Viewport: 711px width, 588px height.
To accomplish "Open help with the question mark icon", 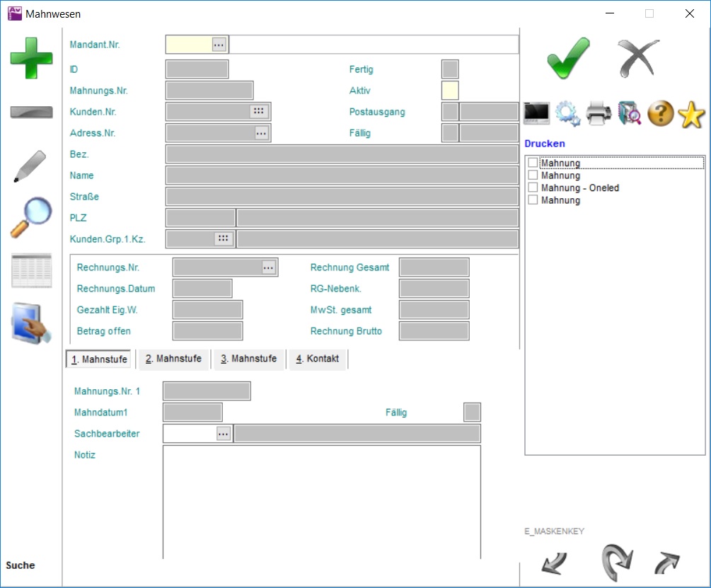I will point(660,114).
